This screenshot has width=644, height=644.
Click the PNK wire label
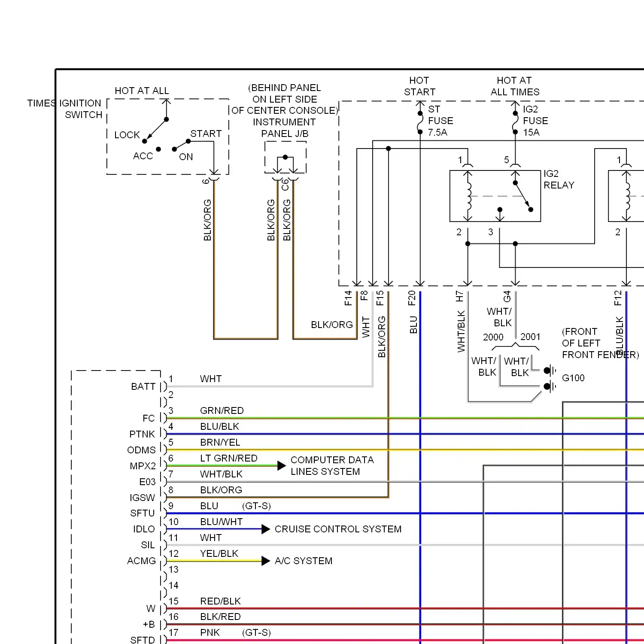point(210,632)
